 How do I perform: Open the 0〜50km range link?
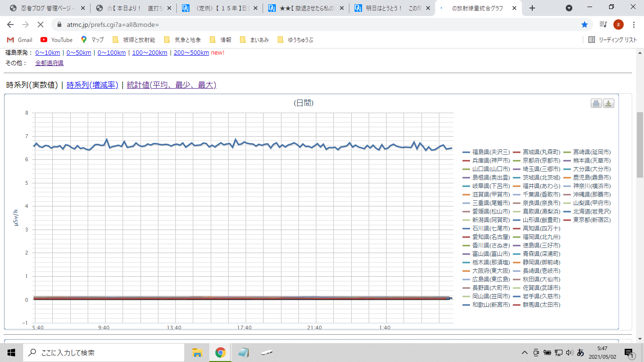pyautogui.click(x=79, y=52)
